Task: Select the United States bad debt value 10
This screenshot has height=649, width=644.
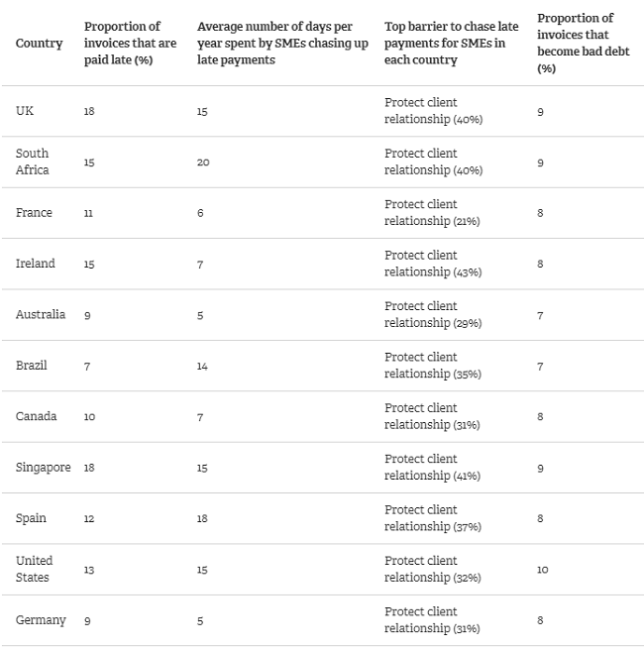Action: (x=542, y=570)
